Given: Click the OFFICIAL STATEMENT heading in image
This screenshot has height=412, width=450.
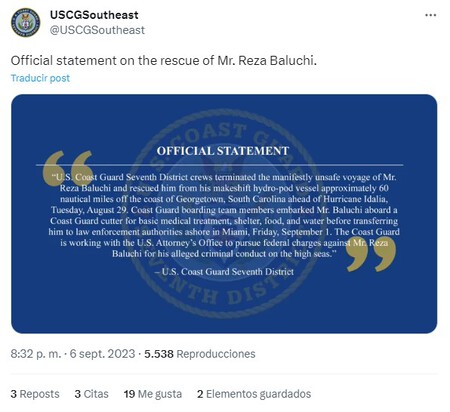Looking at the screenshot, I should (x=223, y=151).
